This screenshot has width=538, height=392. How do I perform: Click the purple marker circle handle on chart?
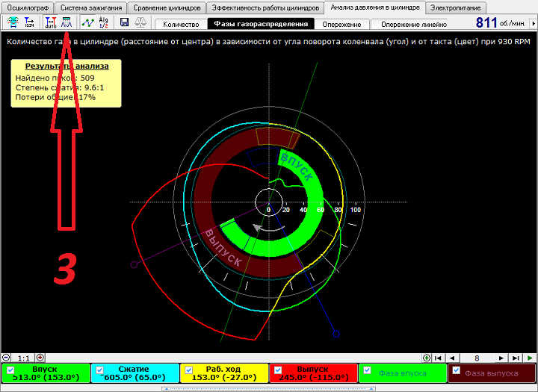coord(134,264)
